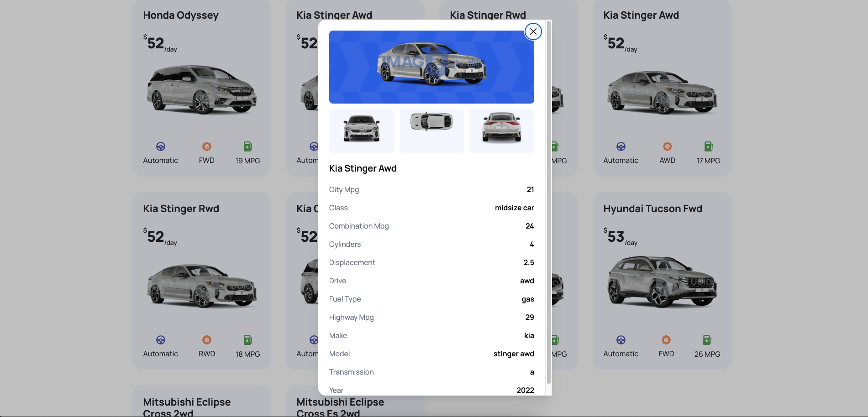Open the Honda Odyssey car image

click(202, 89)
